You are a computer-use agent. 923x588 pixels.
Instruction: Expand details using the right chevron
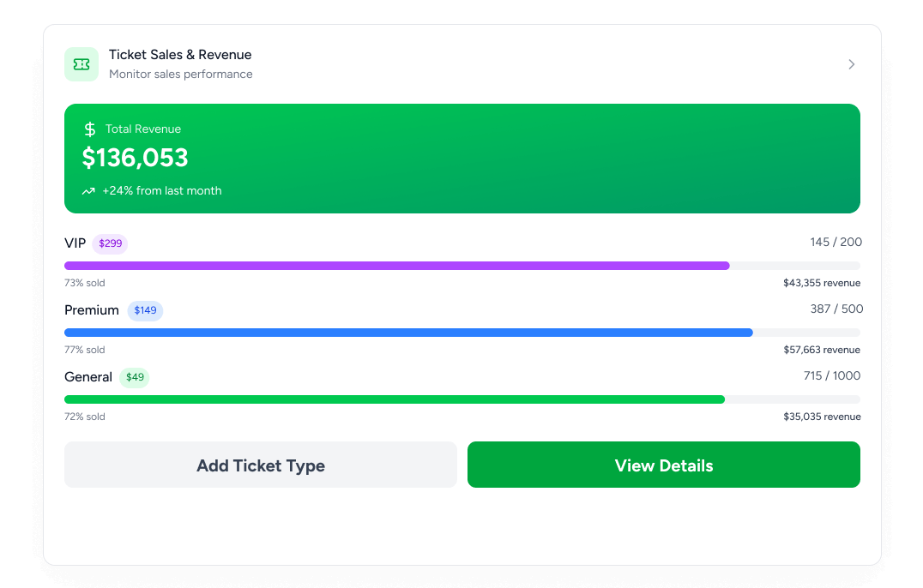point(851,63)
